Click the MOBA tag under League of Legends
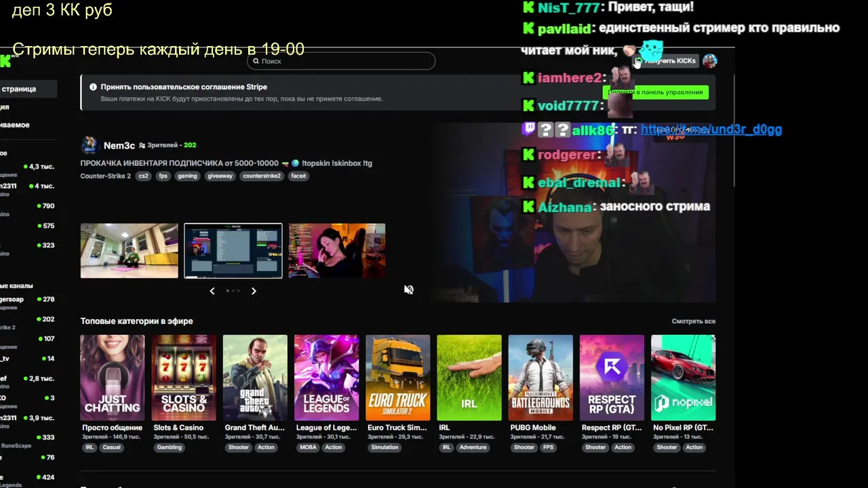 [x=307, y=447]
